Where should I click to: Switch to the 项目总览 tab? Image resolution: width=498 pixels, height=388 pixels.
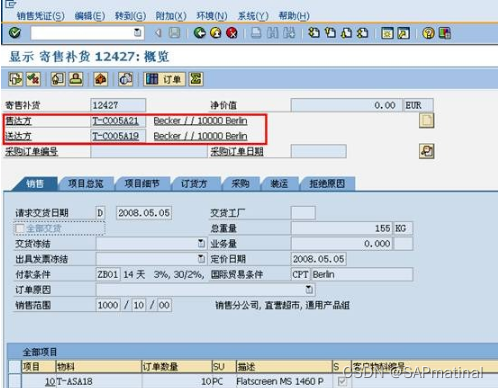click(86, 184)
